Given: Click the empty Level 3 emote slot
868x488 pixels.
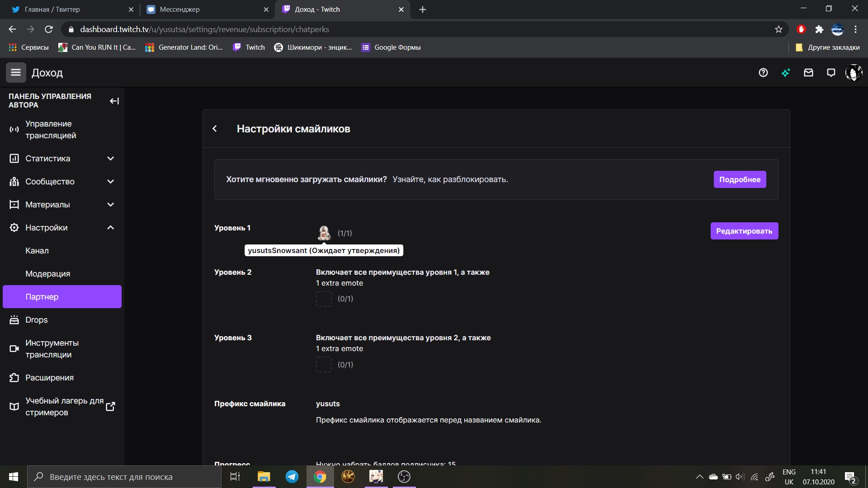Looking at the screenshot, I should click(x=324, y=365).
